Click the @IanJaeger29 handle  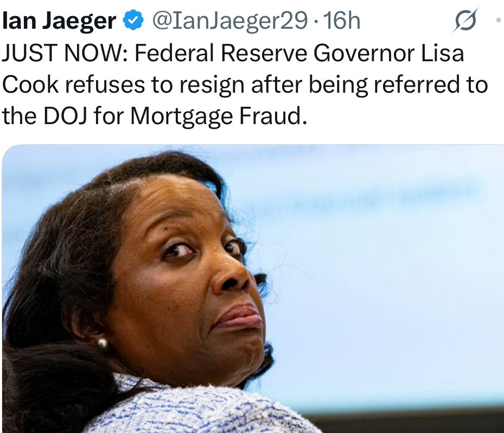point(230,21)
